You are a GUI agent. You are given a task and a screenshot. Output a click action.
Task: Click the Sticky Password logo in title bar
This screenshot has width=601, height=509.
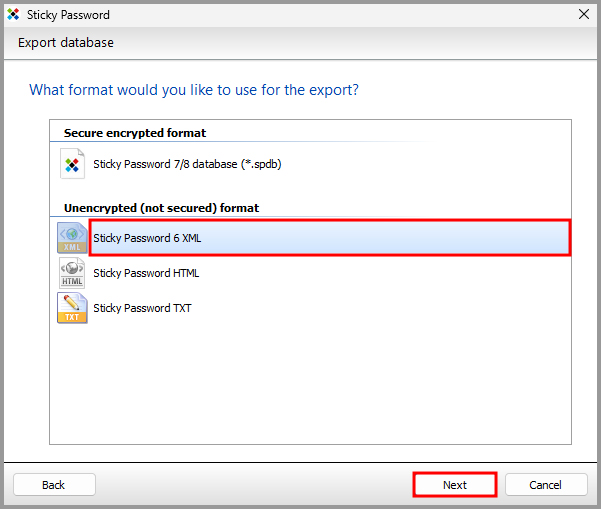[x=13, y=15]
